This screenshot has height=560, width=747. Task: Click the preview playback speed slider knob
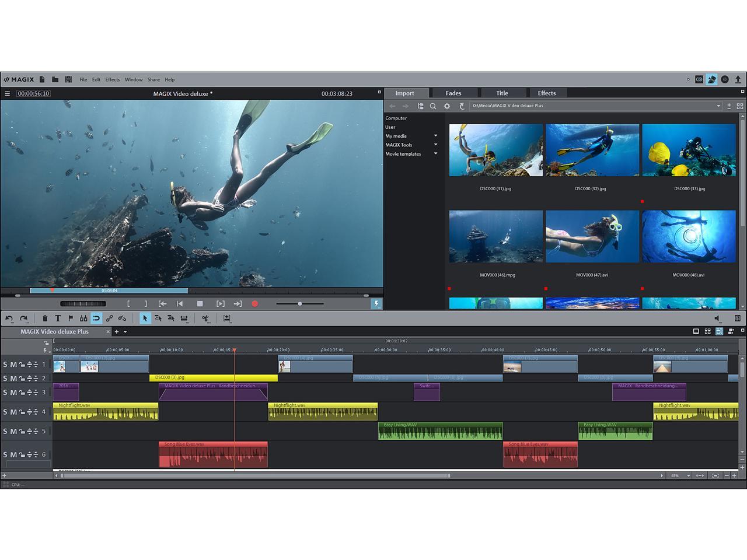tap(300, 303)
